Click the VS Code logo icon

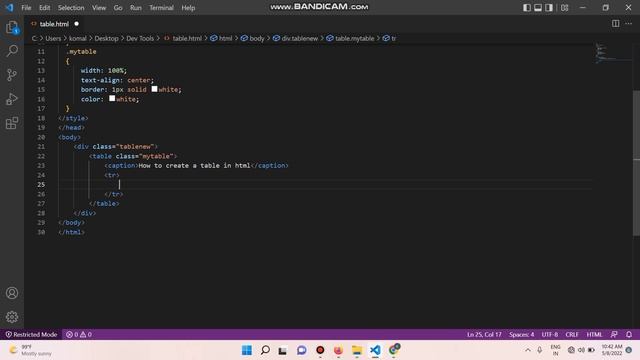(x=9, y=7)
